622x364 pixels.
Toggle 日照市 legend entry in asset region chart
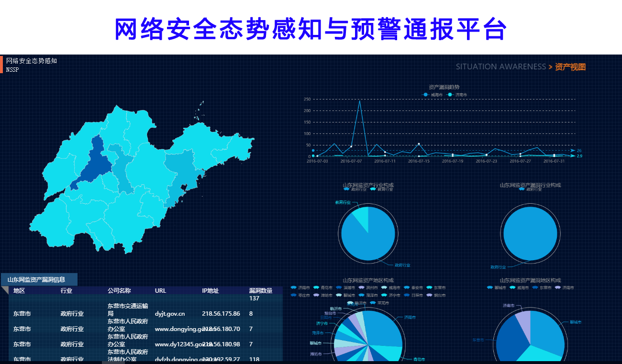413,296
